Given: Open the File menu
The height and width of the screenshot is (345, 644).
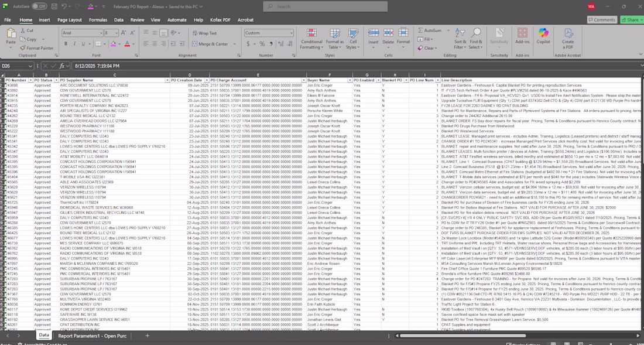Looking at the screenshot, I should pyautogui.click(x=8, y=20).
